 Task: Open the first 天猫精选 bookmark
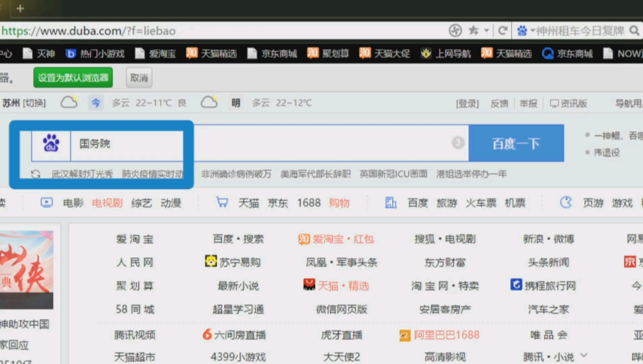211,53
